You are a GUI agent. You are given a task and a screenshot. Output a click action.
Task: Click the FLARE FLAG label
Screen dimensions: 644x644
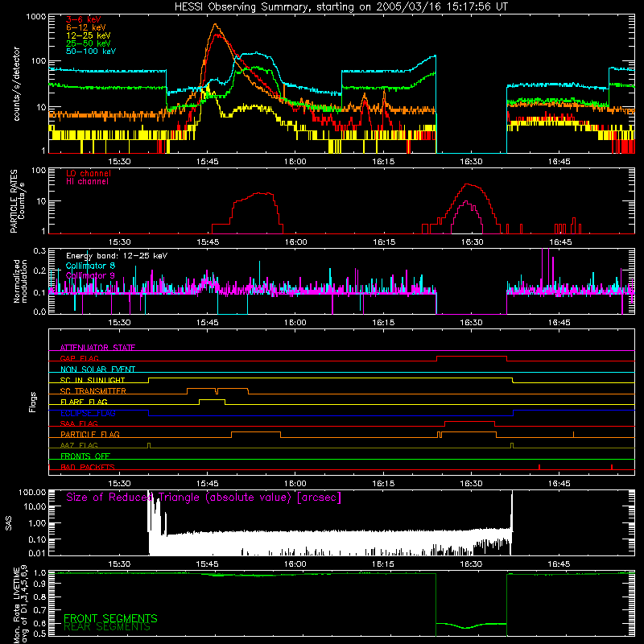[x=84, y=402]
